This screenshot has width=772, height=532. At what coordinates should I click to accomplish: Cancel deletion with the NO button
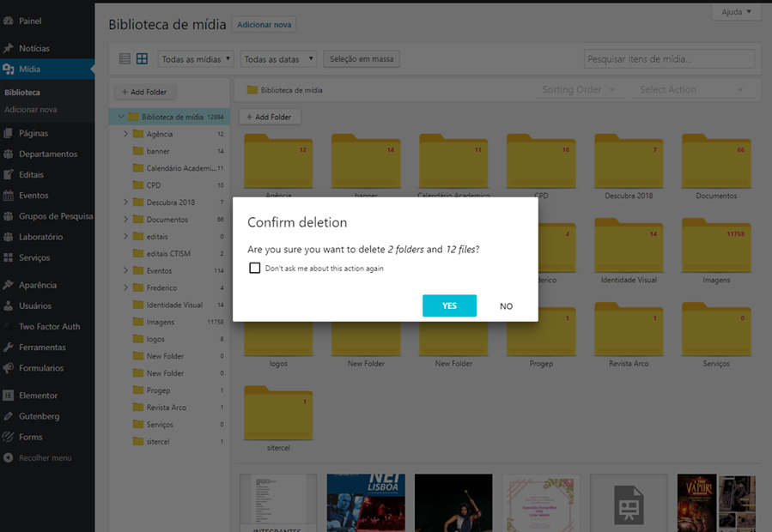(506, 306)
